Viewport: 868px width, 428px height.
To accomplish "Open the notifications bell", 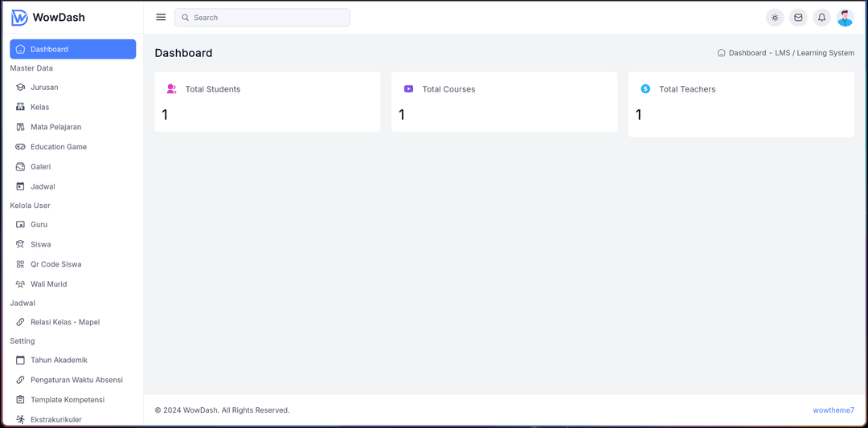I will 821,18.
